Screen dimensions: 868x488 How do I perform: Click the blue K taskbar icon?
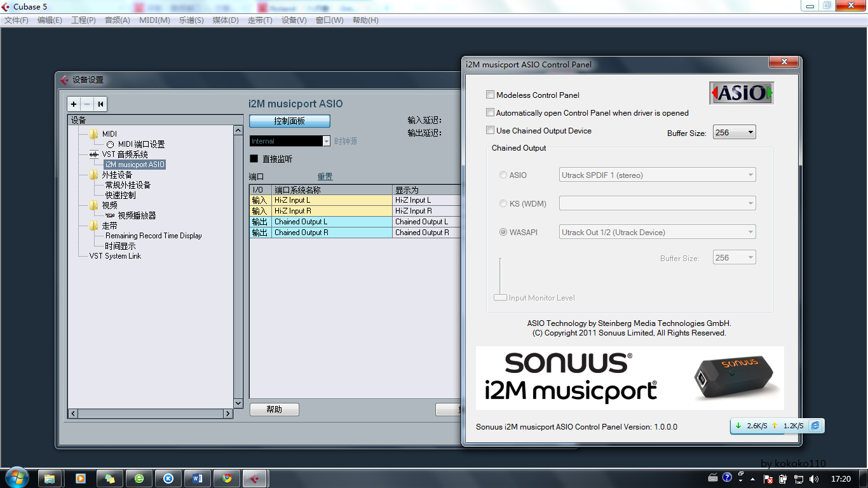(x=168, y=478)
